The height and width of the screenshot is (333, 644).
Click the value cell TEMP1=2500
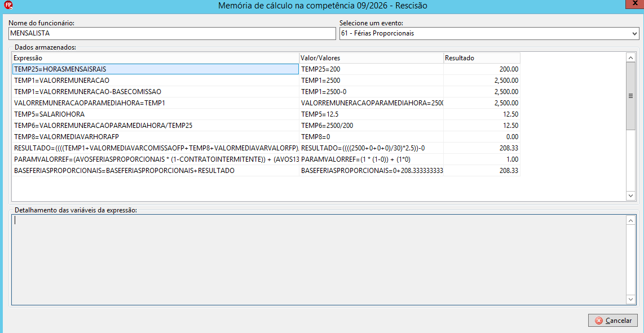click(x=371, y=81)
